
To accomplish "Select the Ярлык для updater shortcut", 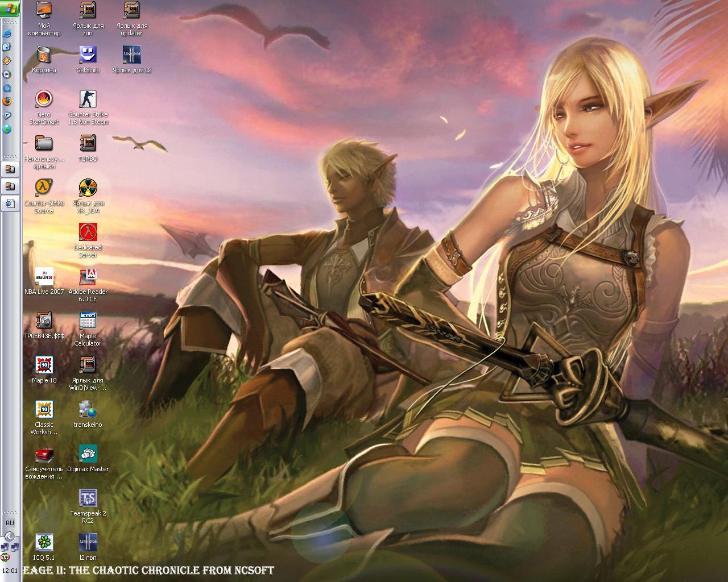I will point(132,19).
